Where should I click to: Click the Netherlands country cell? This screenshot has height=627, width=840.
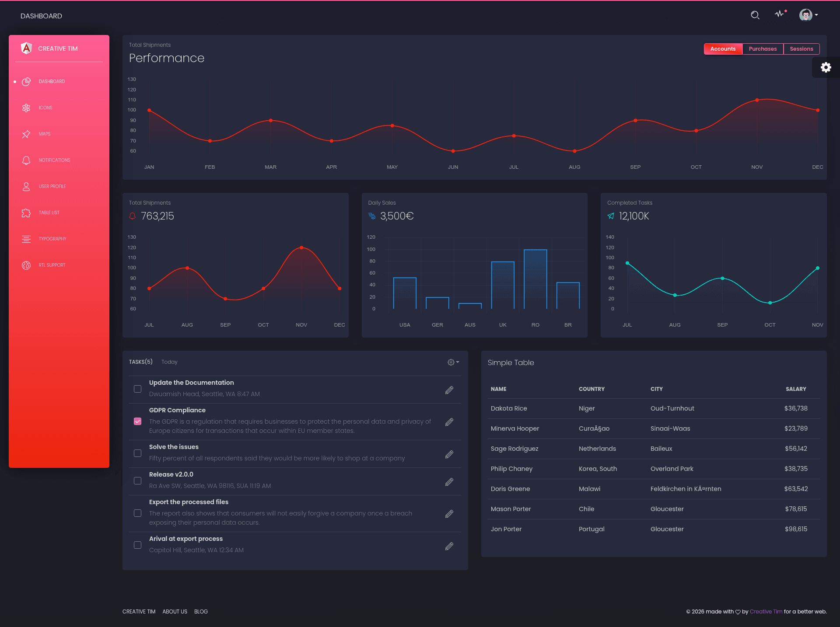click(x=597, y=449)
